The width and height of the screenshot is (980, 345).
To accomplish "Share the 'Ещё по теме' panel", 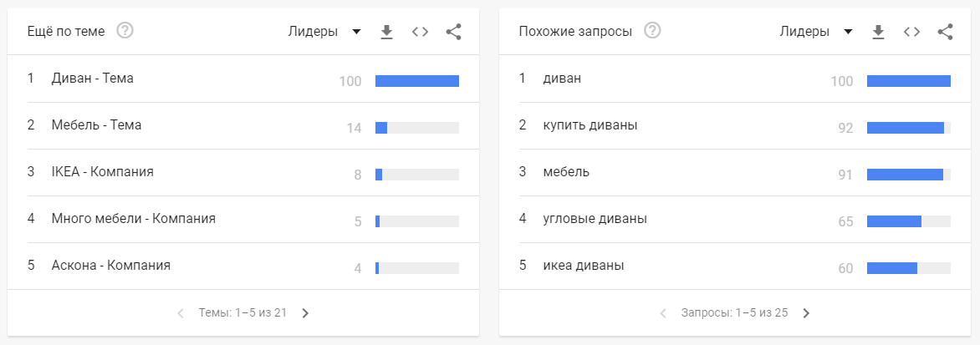I will pos(453,32).
